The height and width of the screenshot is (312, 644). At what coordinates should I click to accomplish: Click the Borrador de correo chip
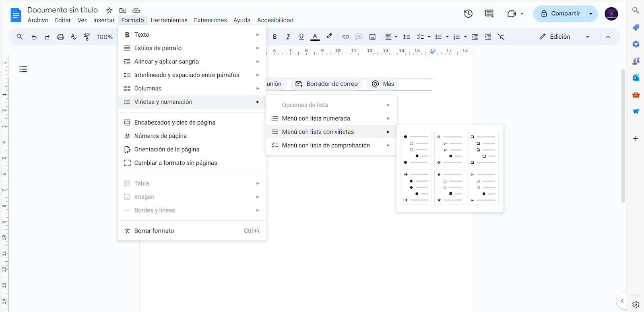326,84
